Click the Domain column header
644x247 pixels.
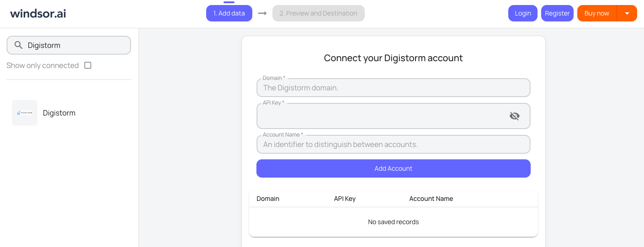268,199
